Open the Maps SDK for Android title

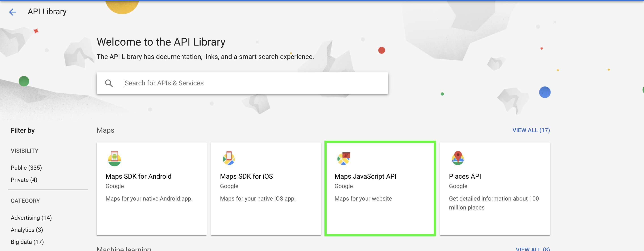138,176
